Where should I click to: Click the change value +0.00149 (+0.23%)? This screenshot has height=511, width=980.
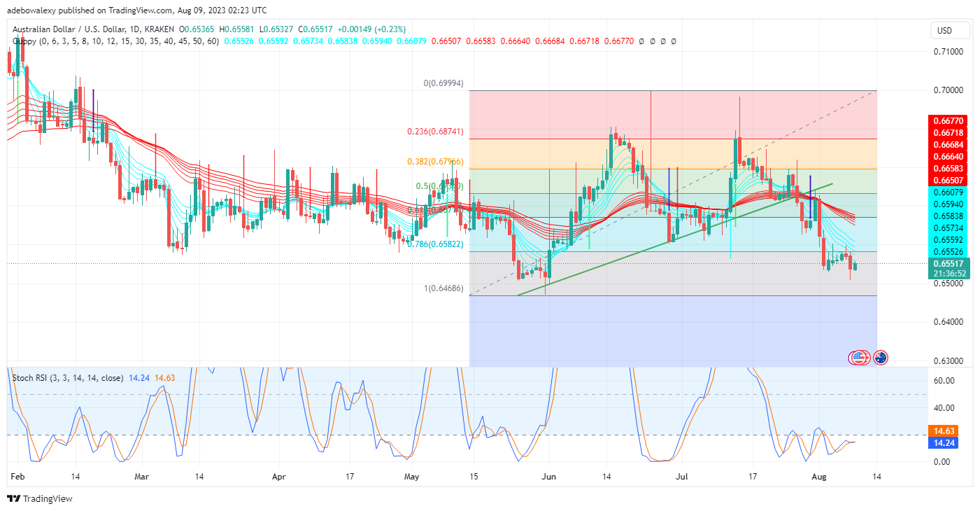click(370, 29)
